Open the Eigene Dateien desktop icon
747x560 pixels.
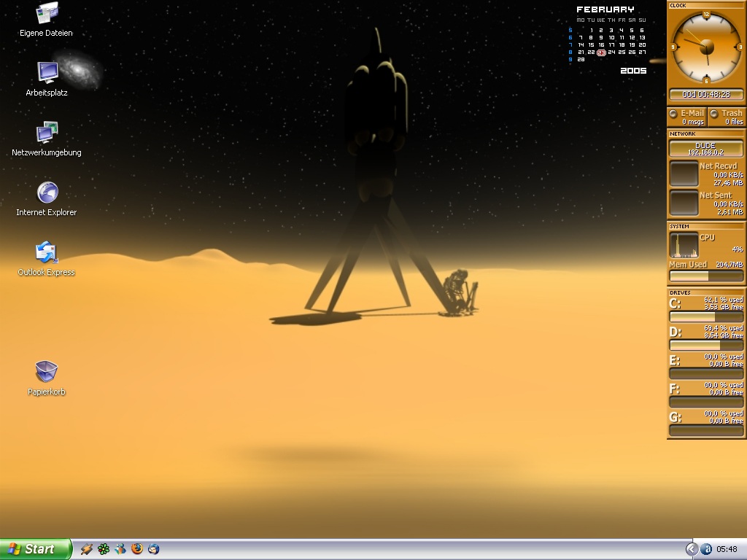[46, 20]
